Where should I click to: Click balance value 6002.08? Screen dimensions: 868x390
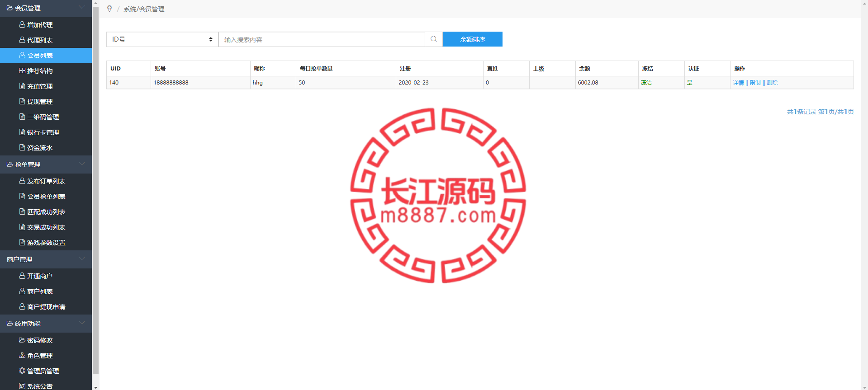pos(588,83)
